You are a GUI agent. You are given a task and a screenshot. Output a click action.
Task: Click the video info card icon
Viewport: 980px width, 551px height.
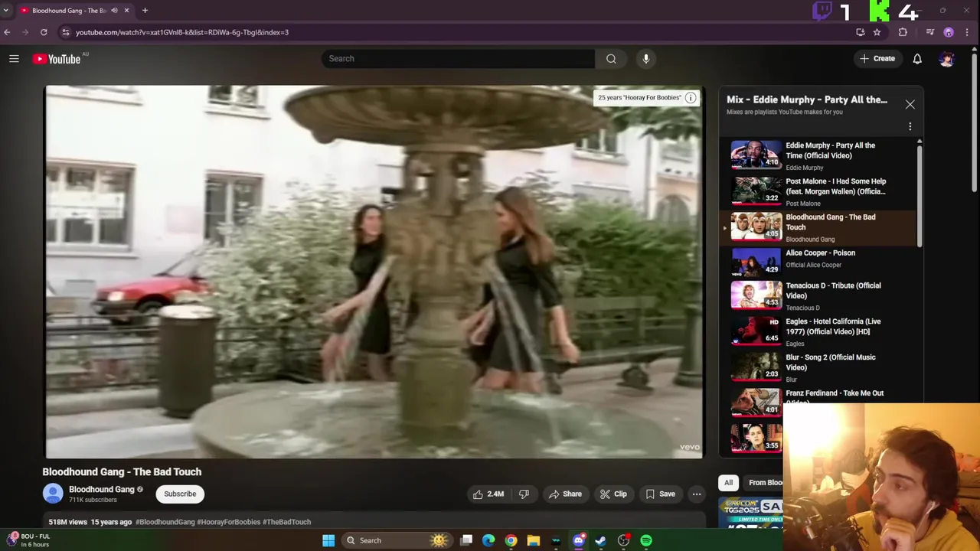click(691, 98)
